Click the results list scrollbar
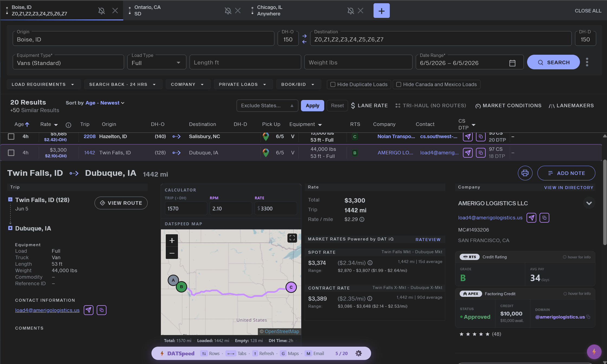This screenshot has width=607, height=364. click(605, 202)
